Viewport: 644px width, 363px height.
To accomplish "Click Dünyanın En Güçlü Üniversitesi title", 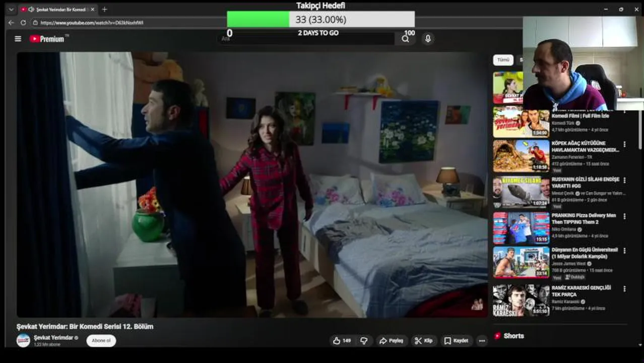I will pyautogui.click(x=585, y=253).
